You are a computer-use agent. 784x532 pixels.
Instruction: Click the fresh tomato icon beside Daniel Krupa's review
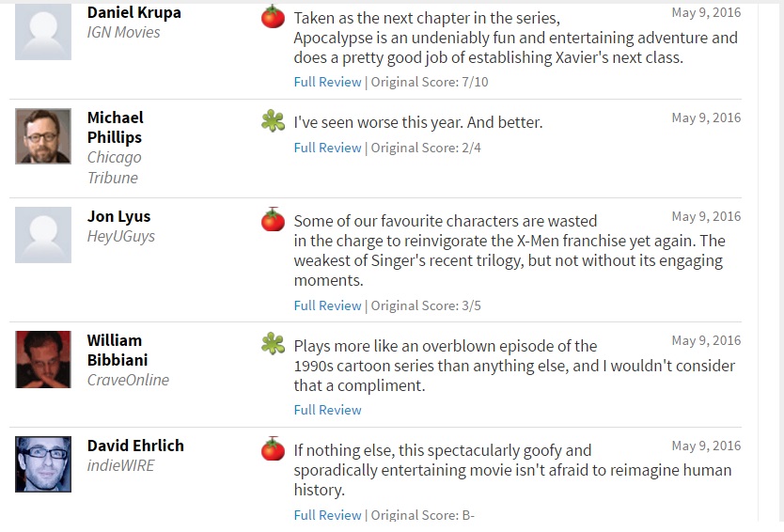(x=273, y=17)
